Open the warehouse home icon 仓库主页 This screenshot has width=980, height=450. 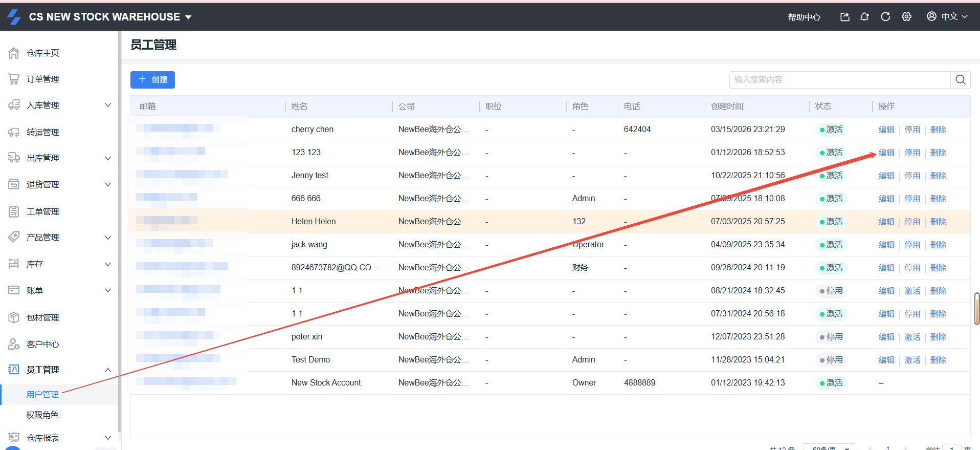[14, 53]
